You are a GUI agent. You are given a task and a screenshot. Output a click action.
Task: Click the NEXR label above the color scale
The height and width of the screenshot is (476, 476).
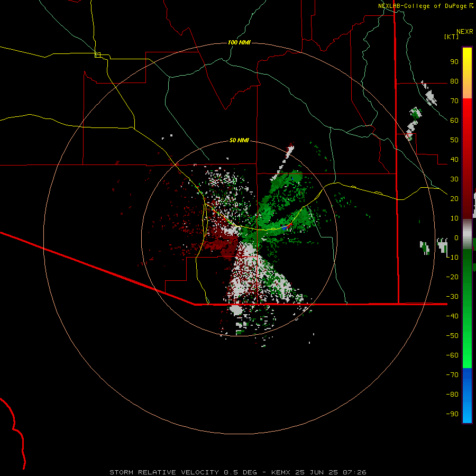(465, 32)
